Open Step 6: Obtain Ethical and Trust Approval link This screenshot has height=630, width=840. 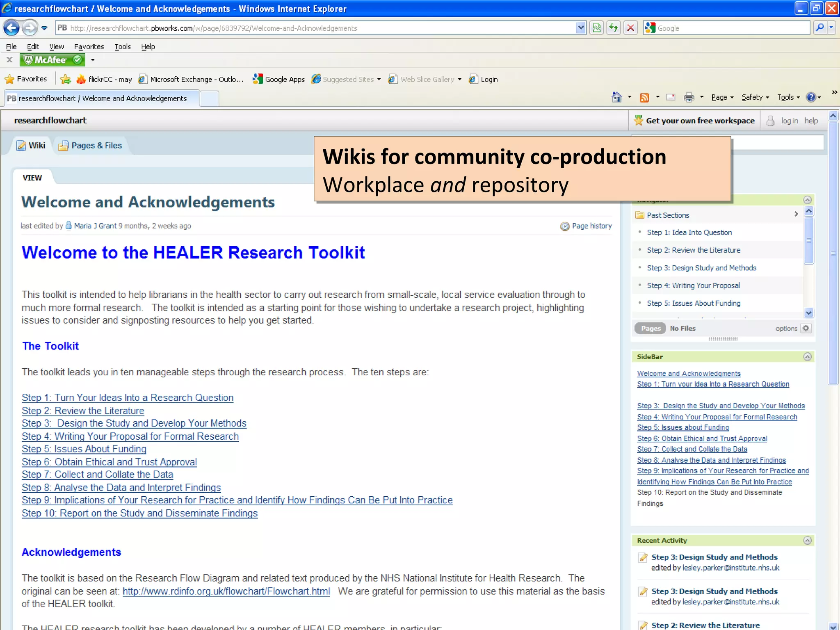coord(109,462)
